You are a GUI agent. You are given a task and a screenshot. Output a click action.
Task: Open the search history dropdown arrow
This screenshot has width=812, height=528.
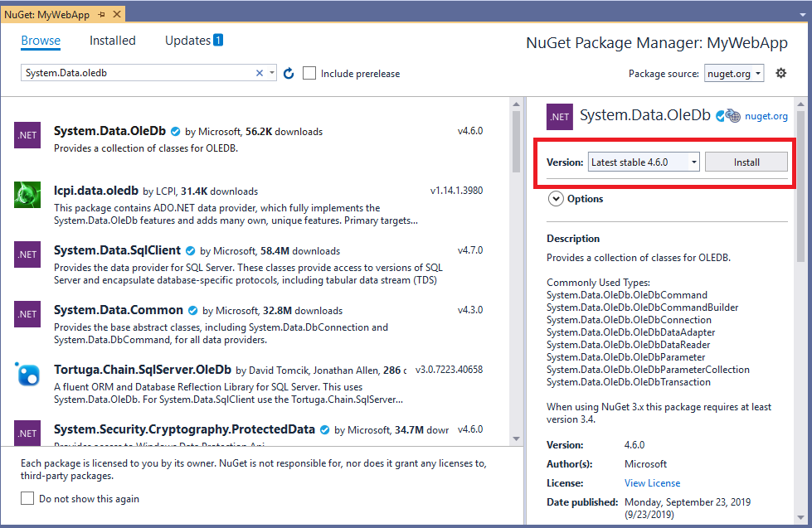tap(272, 73)
